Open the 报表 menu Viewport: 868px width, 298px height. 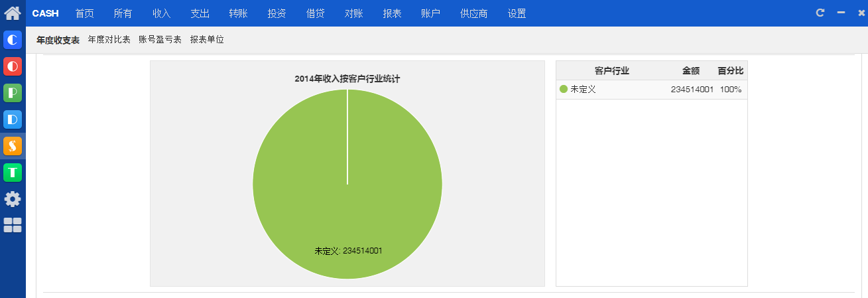[x=393, y=13]
